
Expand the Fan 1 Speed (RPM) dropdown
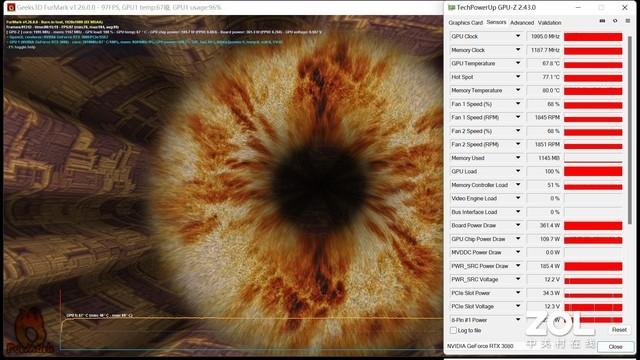pyautogui.click(x=518, y=117)
